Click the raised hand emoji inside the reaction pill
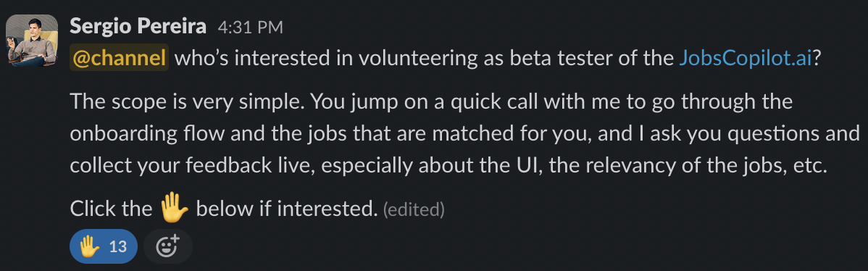 (89, 246)
